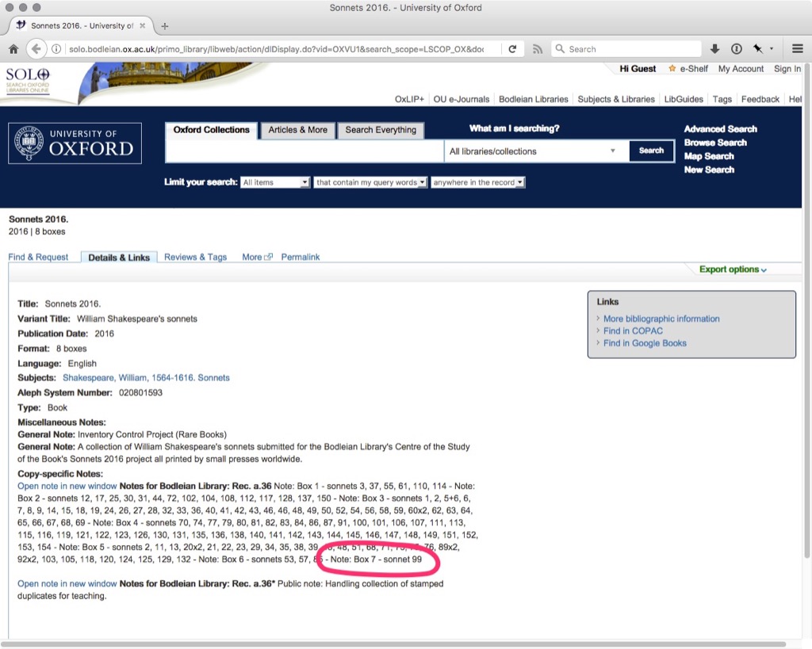Open site info icon in address bar
This screenshot has height=649, width=812.
56,49
